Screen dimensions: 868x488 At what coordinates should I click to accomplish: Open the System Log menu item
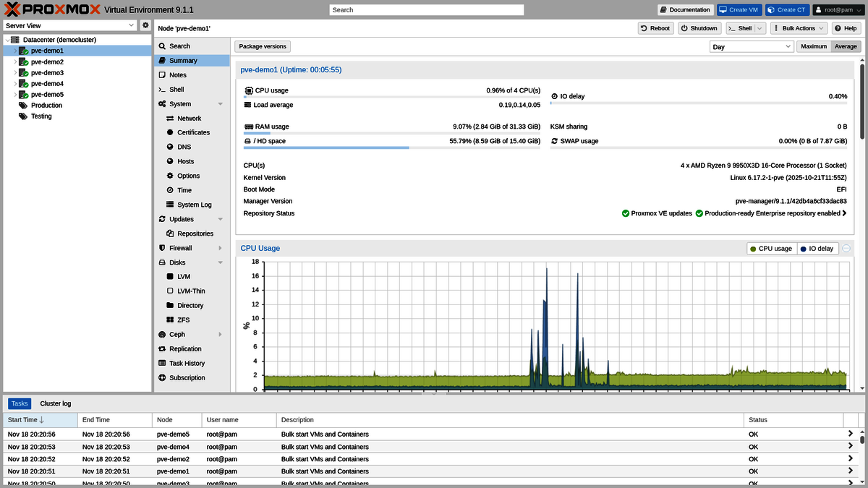tap(194, 205)
